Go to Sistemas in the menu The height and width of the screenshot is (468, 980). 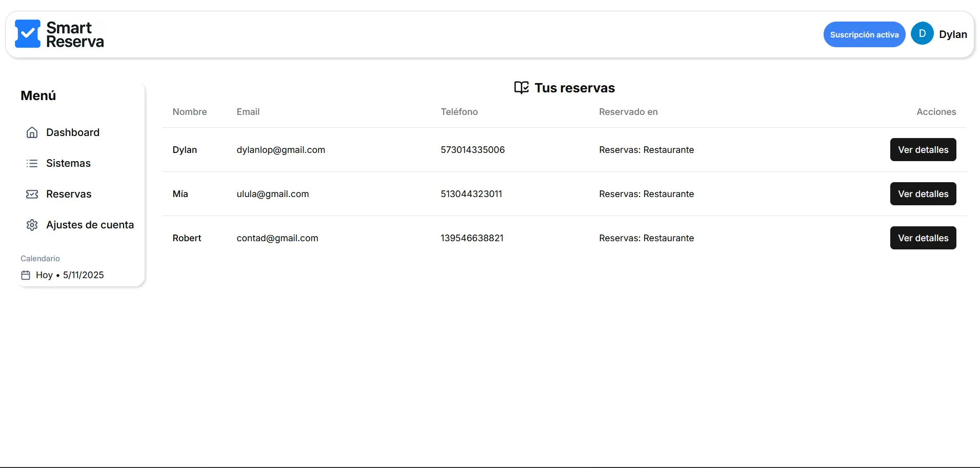coord(68,163)
